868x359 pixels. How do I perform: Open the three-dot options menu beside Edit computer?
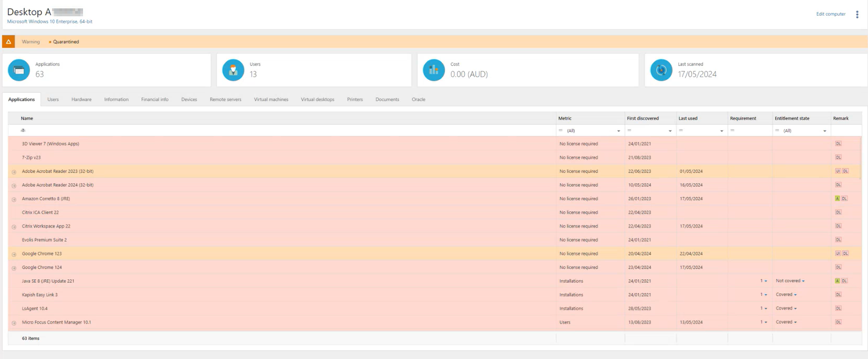click(857, 15)
